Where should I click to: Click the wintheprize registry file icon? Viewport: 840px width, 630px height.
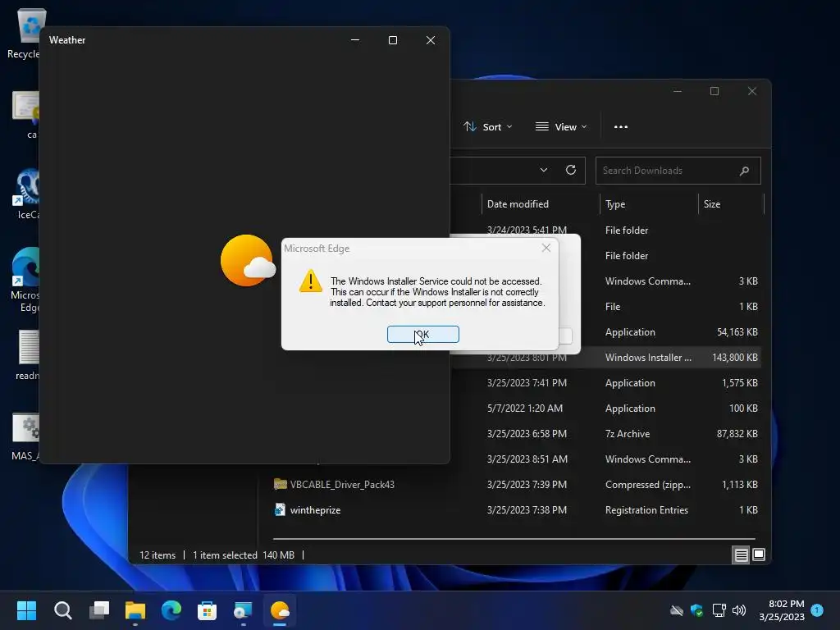(281, 509)
